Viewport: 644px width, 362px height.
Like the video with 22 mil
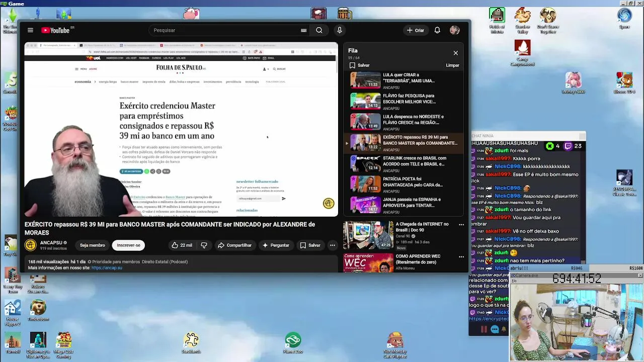(x=182, y=245)
